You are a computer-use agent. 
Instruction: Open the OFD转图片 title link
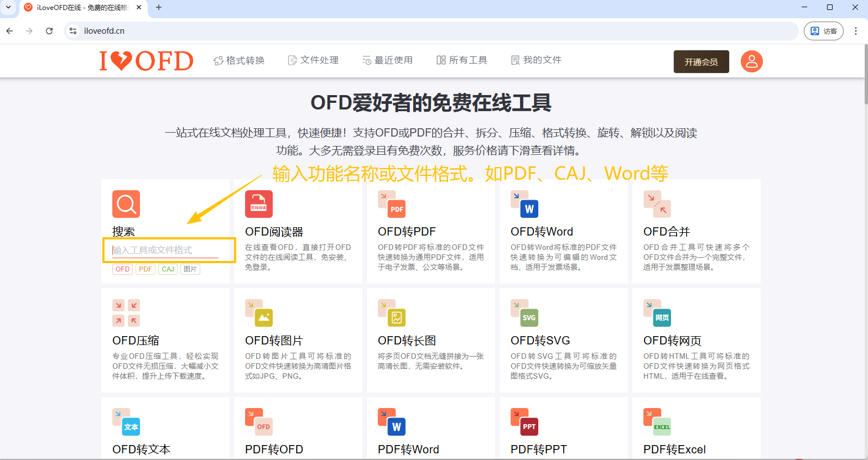coord(274,341)
